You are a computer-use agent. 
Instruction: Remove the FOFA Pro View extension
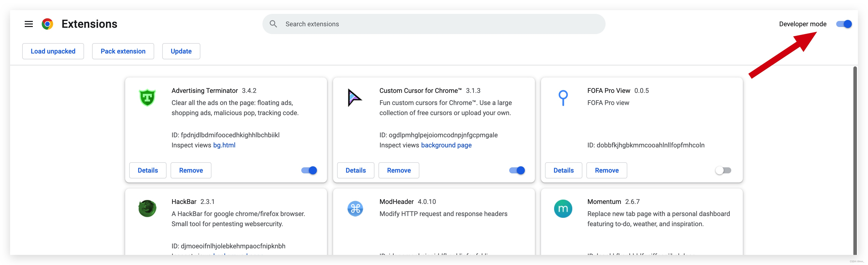(607, 170)
